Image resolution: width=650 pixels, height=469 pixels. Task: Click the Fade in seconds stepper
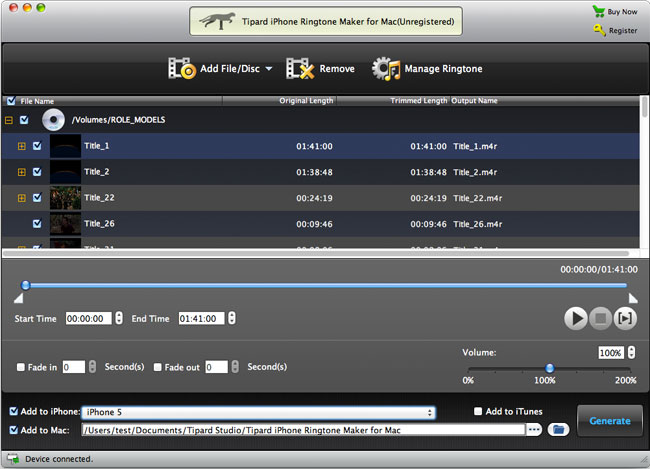pos(92,367)
